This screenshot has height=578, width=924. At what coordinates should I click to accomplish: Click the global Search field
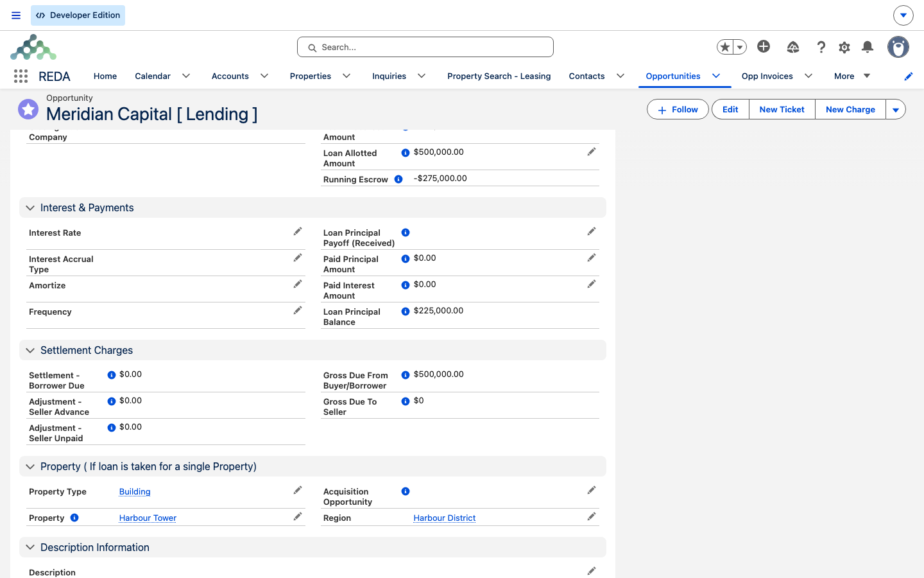[425, 47]
